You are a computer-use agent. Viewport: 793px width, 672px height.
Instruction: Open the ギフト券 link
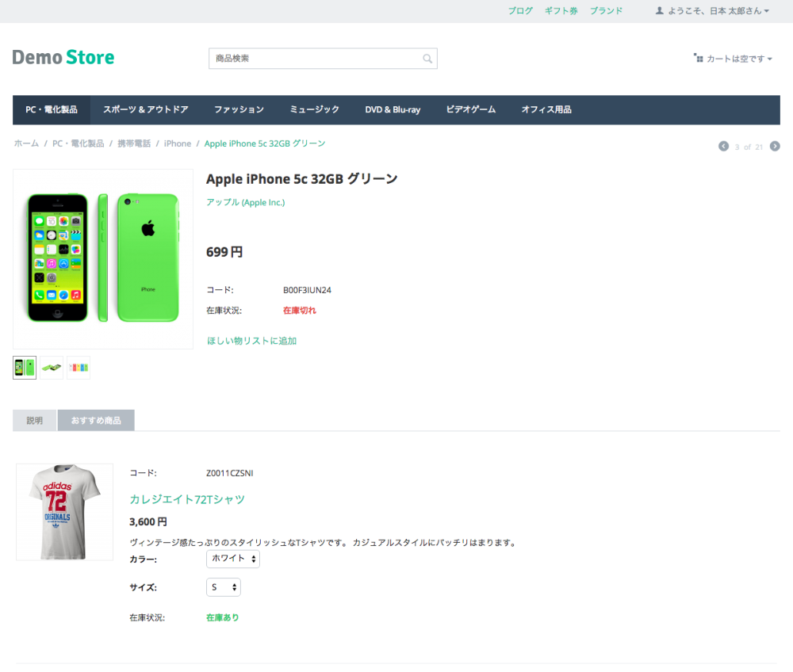(x=561, y=10)
